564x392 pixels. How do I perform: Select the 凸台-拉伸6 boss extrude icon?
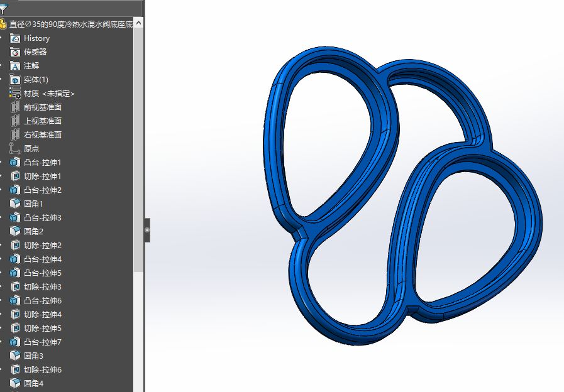pyautogui.click(x=14, y=300)
